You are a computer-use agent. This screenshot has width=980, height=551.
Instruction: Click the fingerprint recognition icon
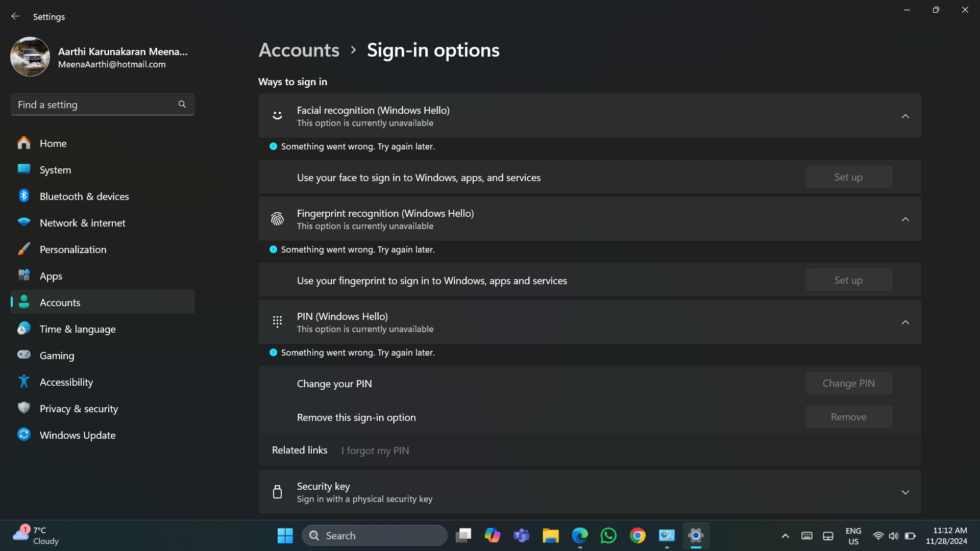click(x=277, y=219)
